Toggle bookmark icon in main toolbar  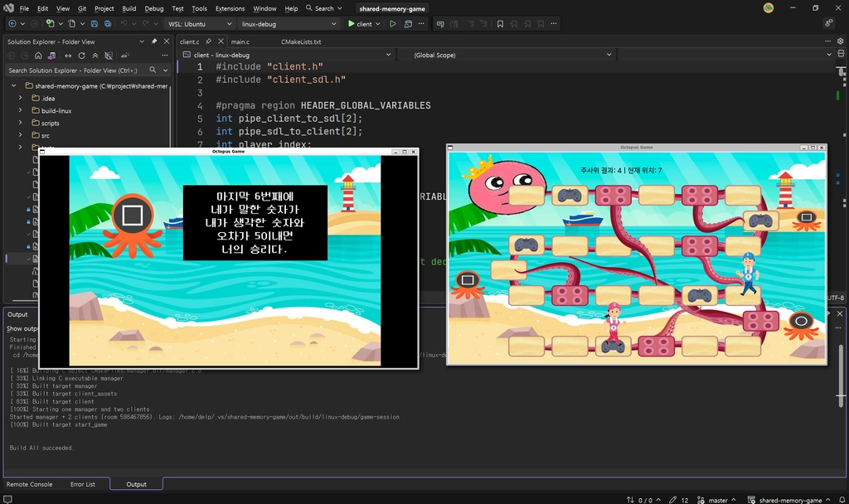pos(500,24)
